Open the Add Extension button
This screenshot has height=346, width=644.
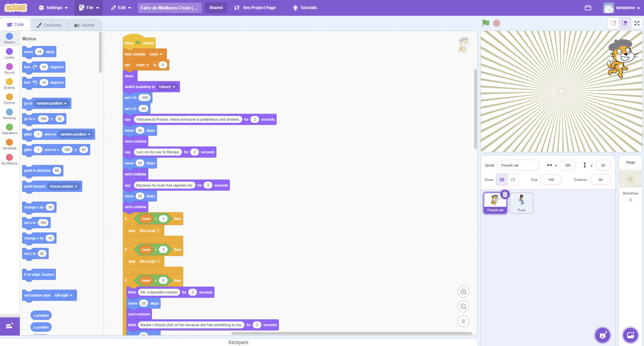pyautogui.click(x=9, y=326)
